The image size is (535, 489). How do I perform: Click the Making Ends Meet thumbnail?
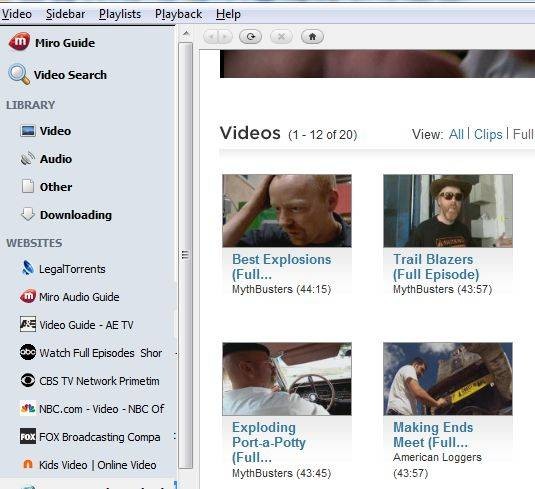tap(448, 379)
